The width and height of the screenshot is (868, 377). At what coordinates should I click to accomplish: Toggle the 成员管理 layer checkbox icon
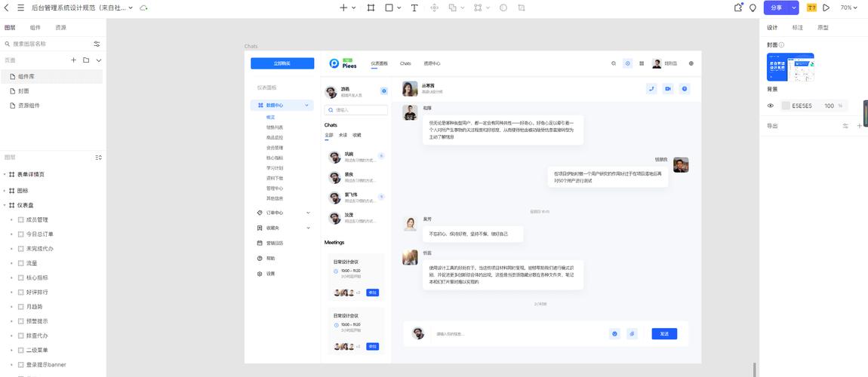click(x=21, y=219)
